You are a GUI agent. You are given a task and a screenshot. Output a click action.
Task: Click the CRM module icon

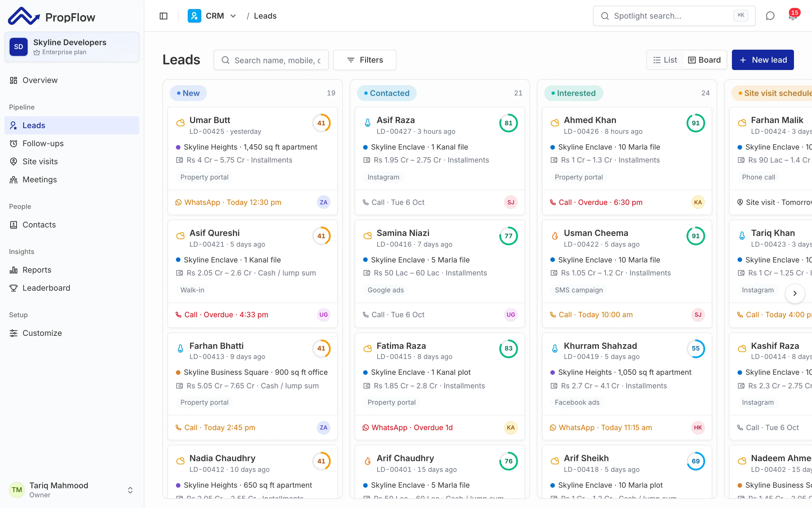194,16
